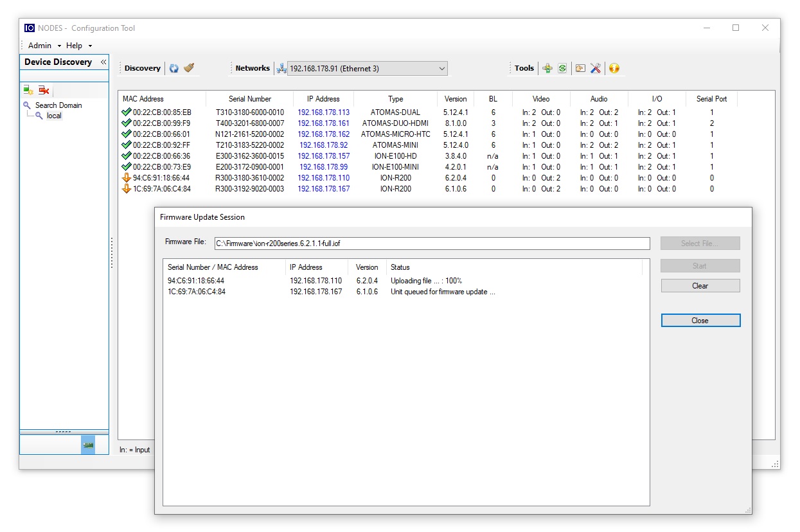Select the ION-R200 row with serial R300-3180-3610-0002
Image resolution: width=800 pixels, height=532 pixels.
251,177
